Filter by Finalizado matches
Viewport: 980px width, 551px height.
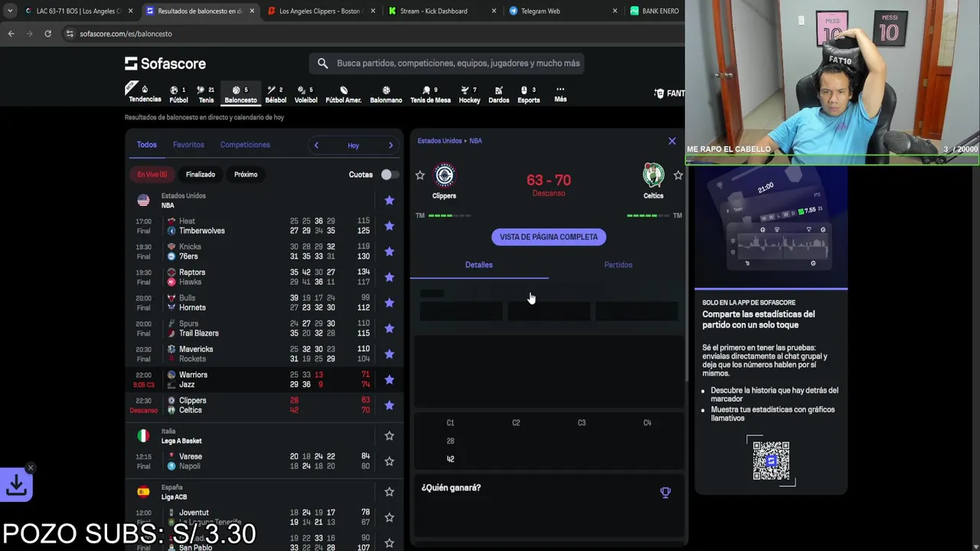click(x=201, y=174)
